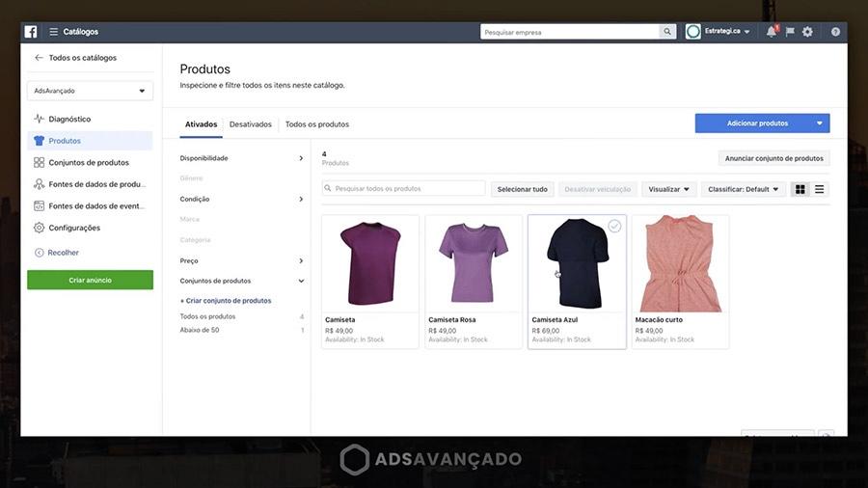Open the Macacão curto product thumbnail
Image resolution: width=868 pixels, height=488 pixels.
point(680,264)
